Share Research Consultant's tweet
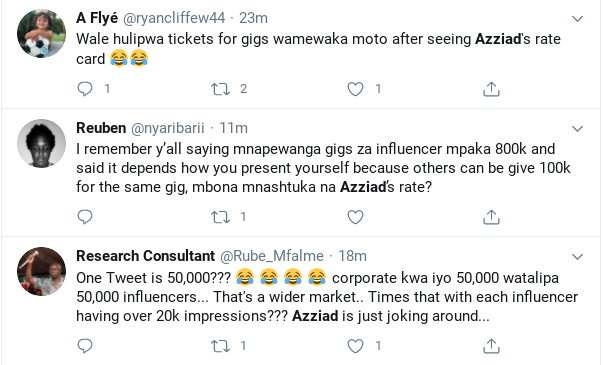The height and width of the screenshot is (365, 603). (491, 346)
